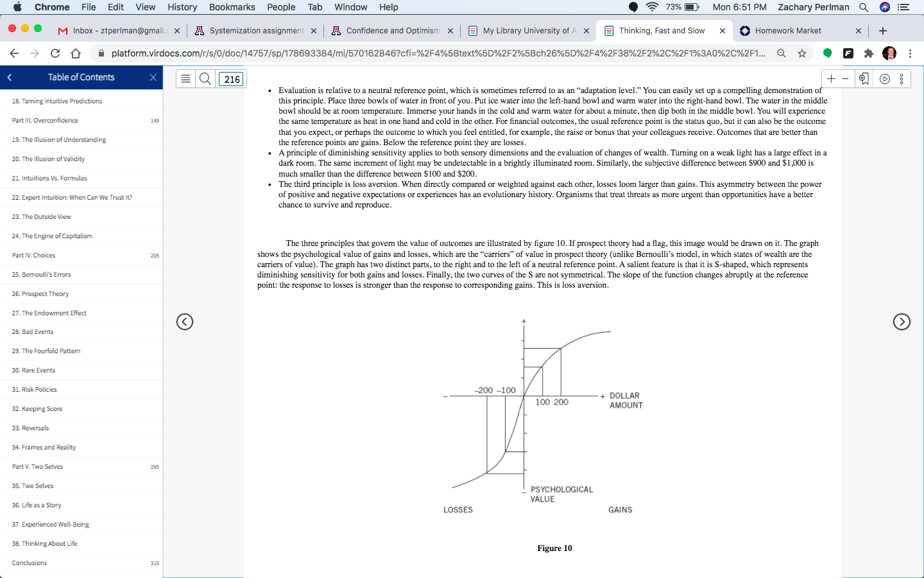Click the address bar zoom magnifier icon
The height and width of the screenshot is (578, 924).
(782, 53)
